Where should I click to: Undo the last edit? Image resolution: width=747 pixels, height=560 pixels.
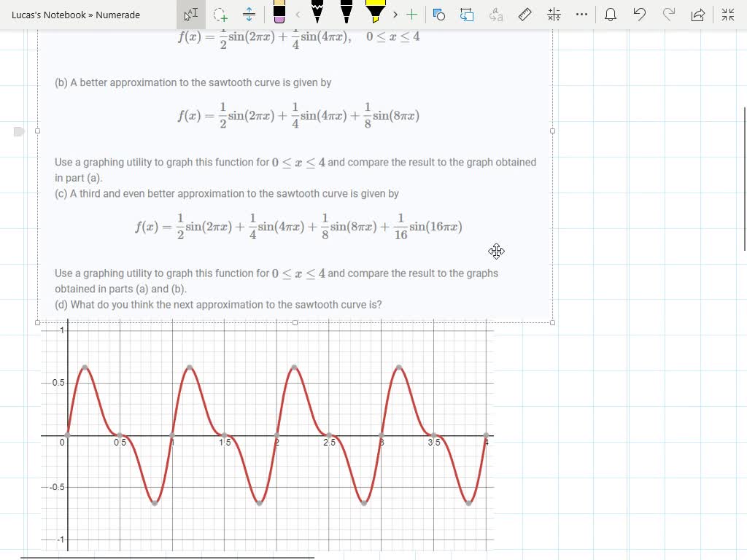coord(640,14)
